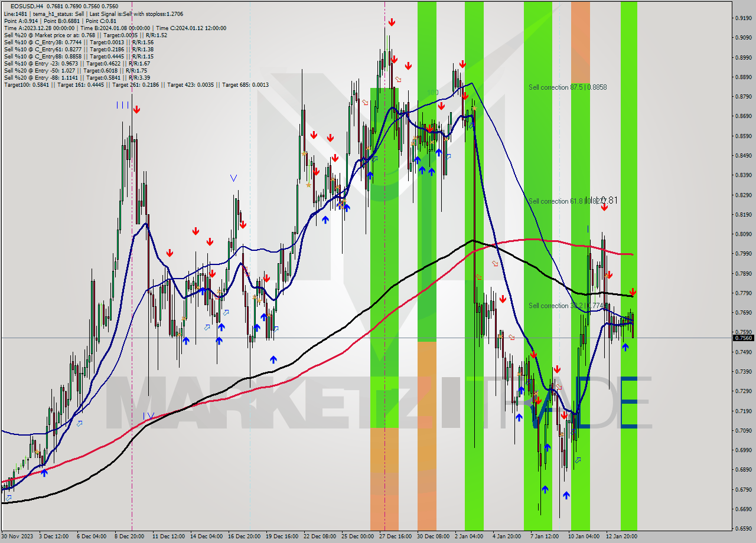Click the 0.7190 price axis label
This screenshot has width=756, height=543.
[743, 411]
